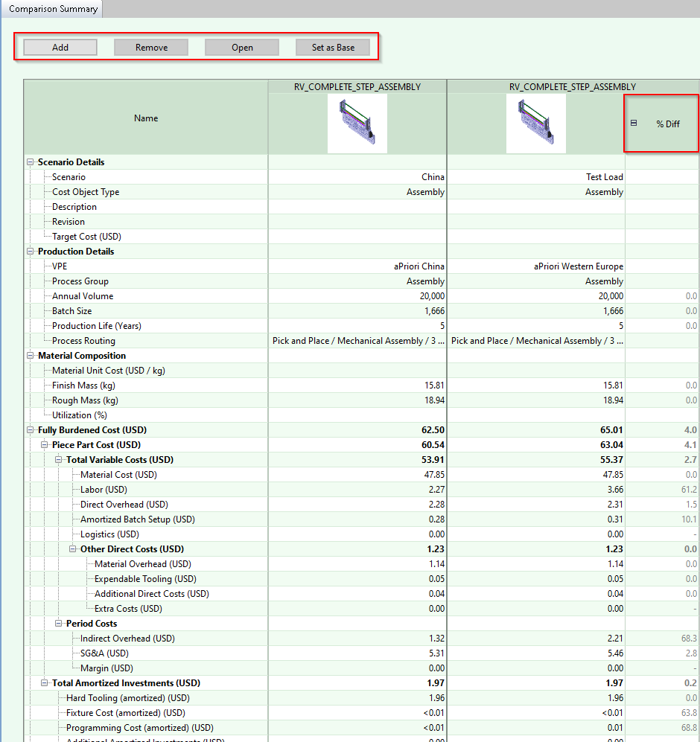The image size is (700, 742).
Task: Collapse the Material Composition section
Action: (x=31, y=356)
